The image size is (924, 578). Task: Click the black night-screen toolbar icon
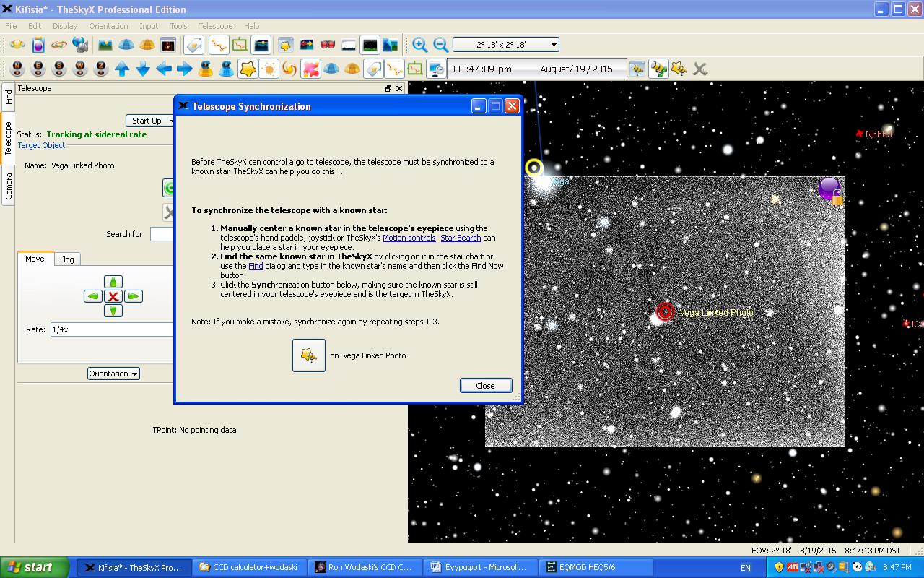[370, 45]
